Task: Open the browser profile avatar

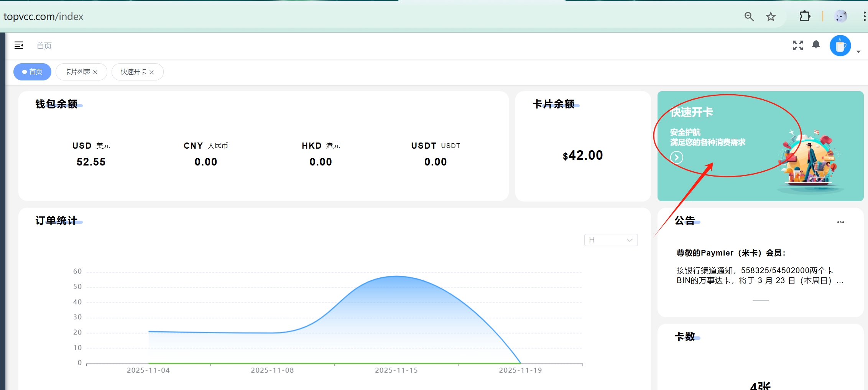Action: (841, 16)
